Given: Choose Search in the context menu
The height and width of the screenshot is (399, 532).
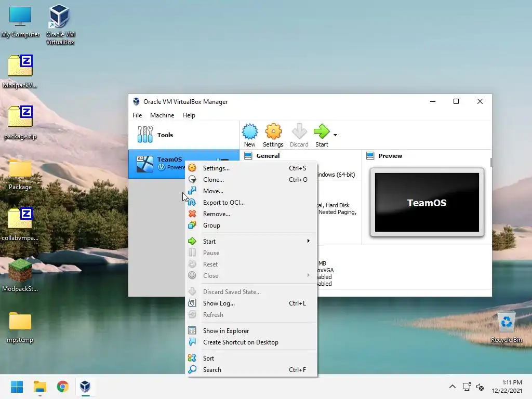Looking at the screenshot, I should pyautogui.click(x=251, y=370).
